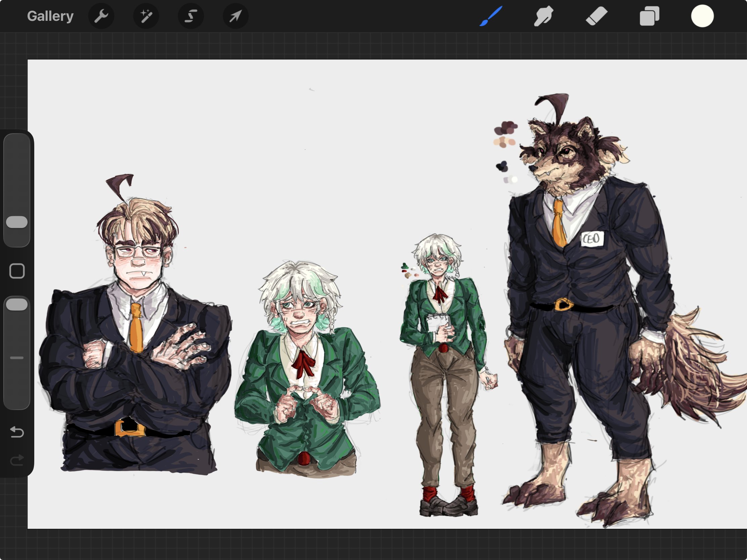
Task: Open the Adjustments magic wand menu
Action: coord(146,16)
